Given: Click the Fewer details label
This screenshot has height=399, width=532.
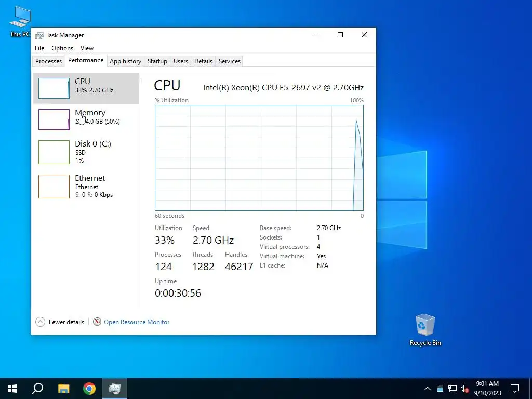Looking at the screenshot, I should coord(66,322).
